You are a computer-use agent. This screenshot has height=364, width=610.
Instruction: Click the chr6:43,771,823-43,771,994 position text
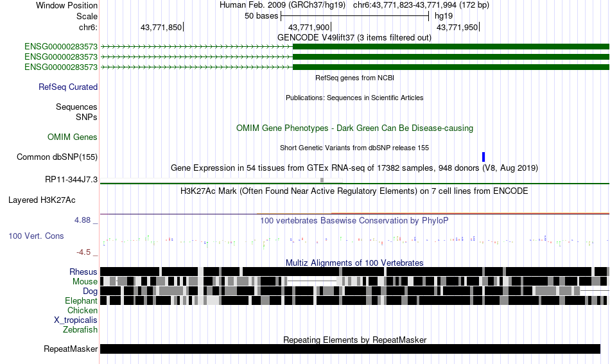point(421,5)
